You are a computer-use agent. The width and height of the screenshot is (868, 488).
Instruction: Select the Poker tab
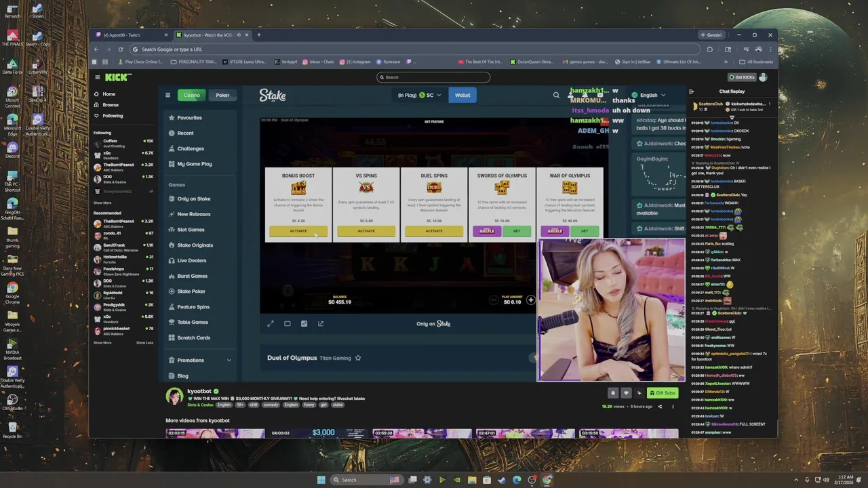click(222, 95)
